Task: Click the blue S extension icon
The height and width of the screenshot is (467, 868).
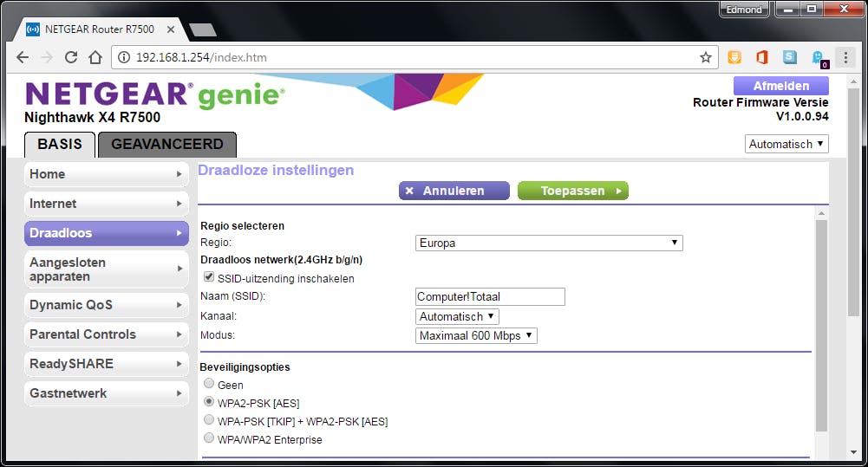Action: coord(790,57)
